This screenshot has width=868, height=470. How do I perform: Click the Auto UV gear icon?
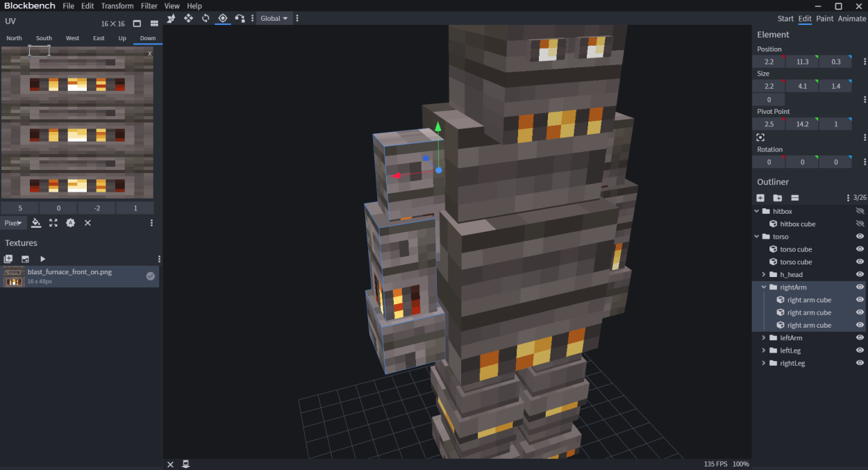click(x=70, y=223)
